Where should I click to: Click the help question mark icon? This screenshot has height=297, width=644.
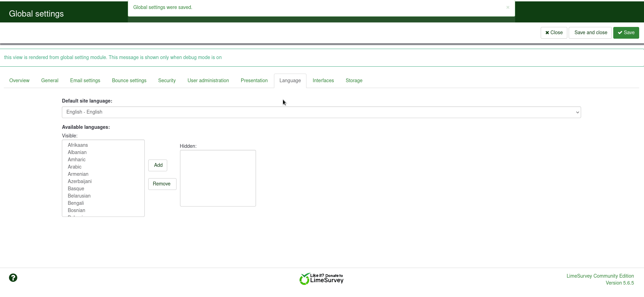click(x=13, y=278)
